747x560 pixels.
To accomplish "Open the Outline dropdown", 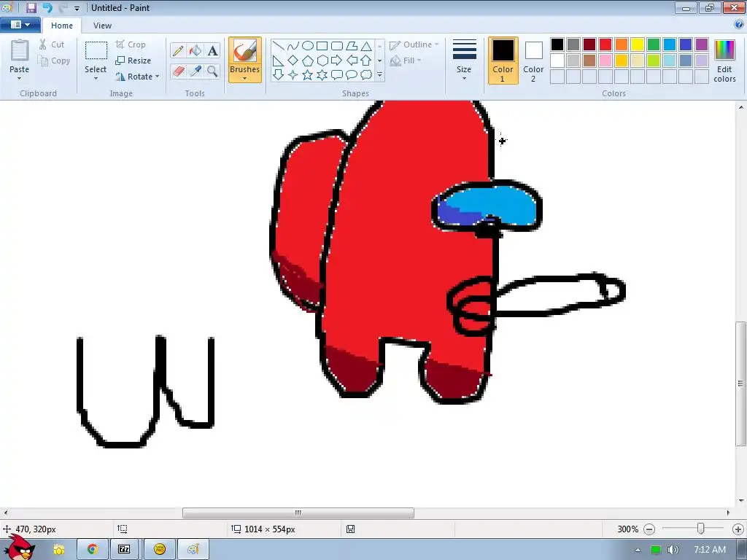I will (x=414, y=44).
